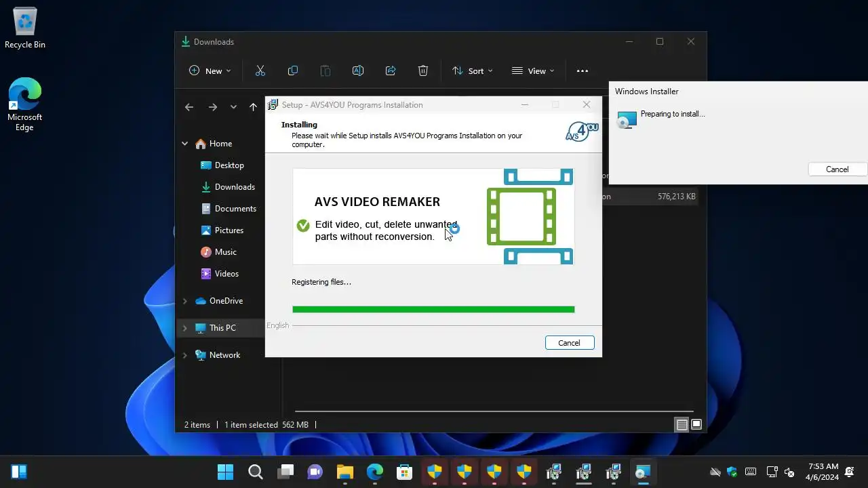Click the 'Registering files...' status text
Screen dimensions: 868x488
(321, 282)
